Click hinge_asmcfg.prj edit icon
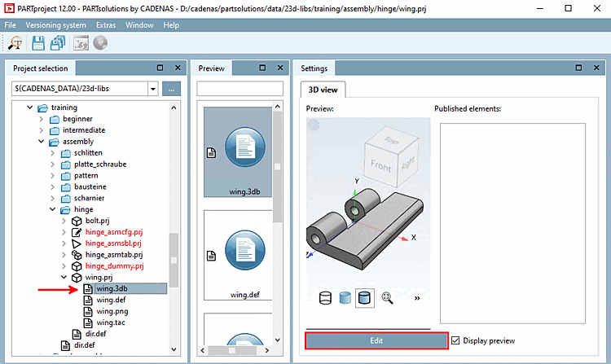Screen dimensions: 611x364 tap(77, 232)
